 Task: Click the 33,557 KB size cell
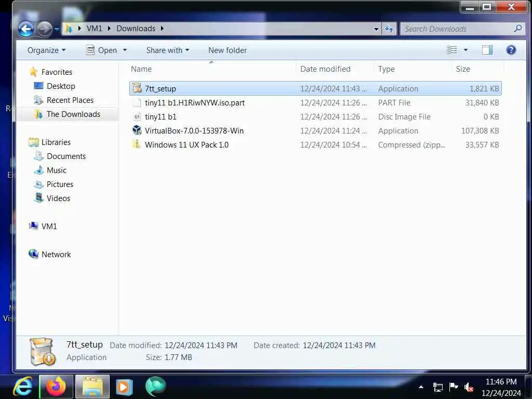(482, 145)
